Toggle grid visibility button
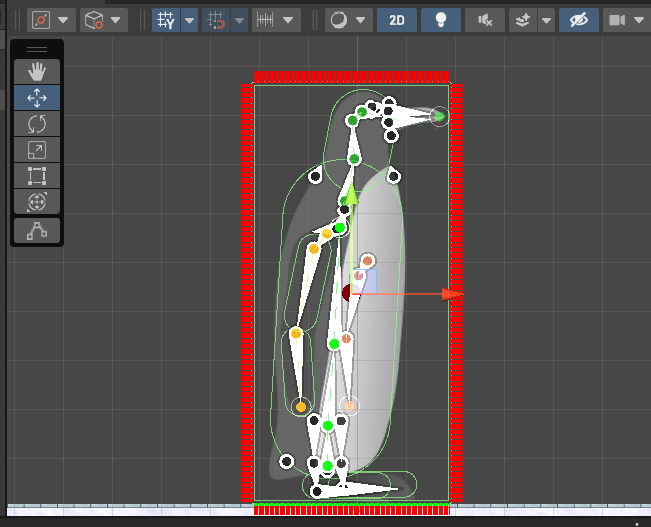The width and height of the screenshot is (651, 527). (166, 20)
